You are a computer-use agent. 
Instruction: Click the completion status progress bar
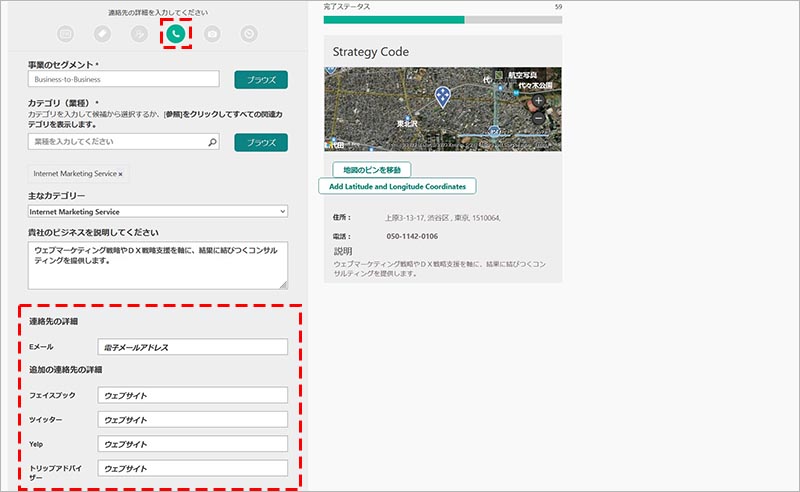[442, 19]
